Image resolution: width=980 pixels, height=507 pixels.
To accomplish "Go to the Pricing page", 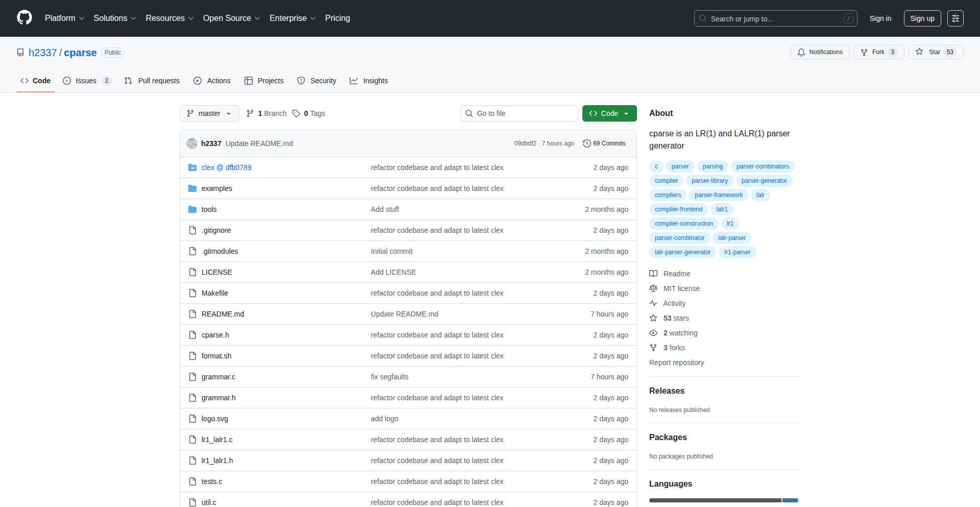I will tap(337, 18).
